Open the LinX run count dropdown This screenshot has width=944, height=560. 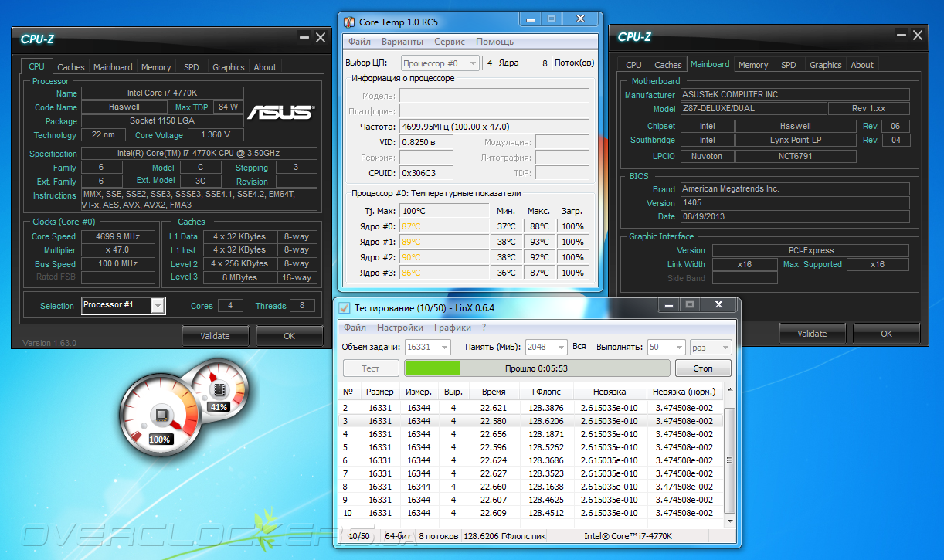[x=666, y=348]
